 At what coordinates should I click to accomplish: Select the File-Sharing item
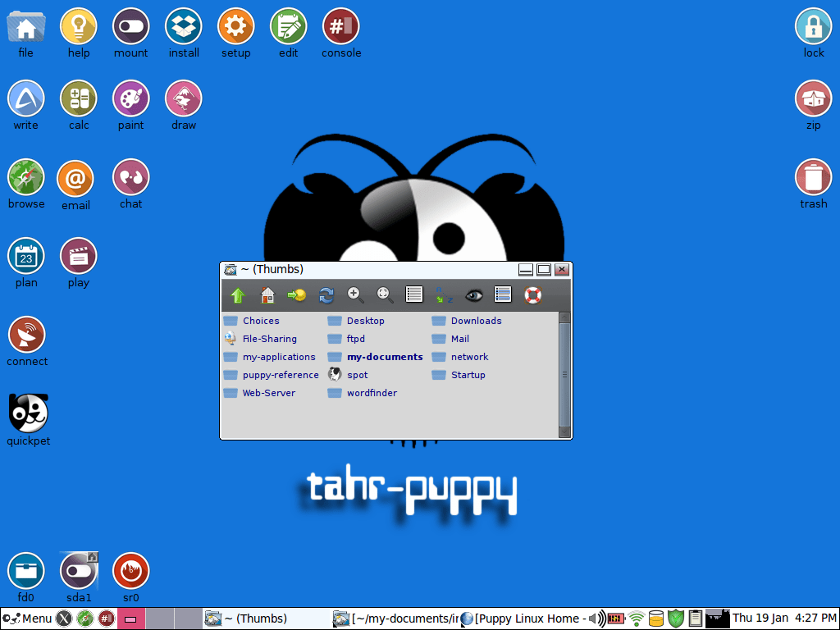point(260,339)
